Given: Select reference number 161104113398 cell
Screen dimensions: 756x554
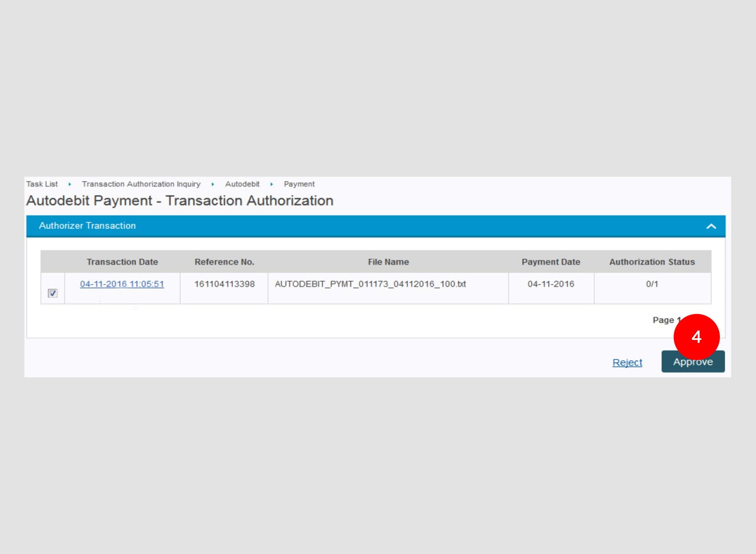Looking at the screenshot, I should (x=224, y=284).
